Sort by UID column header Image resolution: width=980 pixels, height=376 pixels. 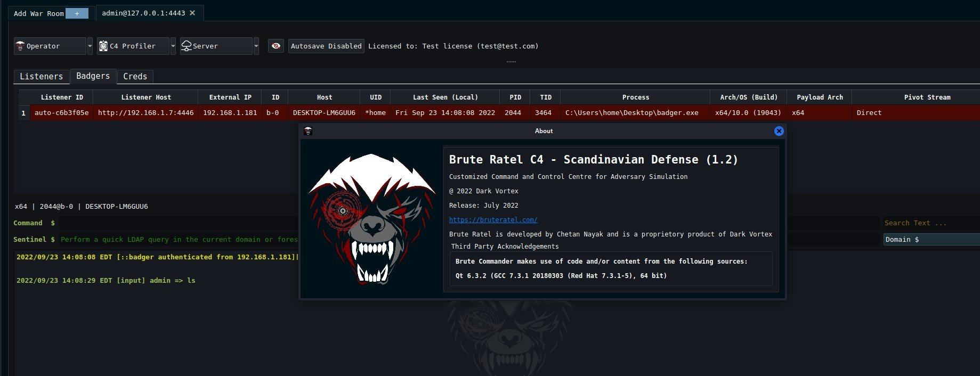tap(376, 97)
